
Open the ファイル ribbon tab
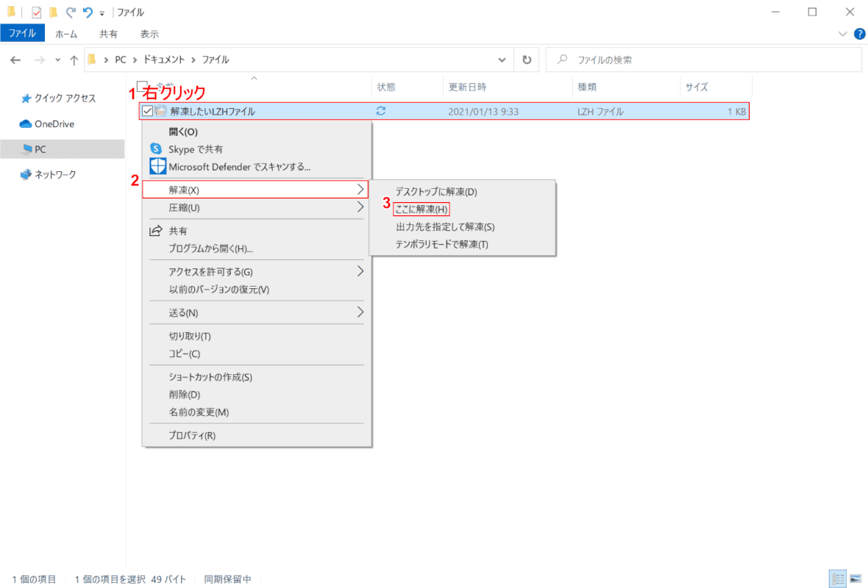point(22,34)
